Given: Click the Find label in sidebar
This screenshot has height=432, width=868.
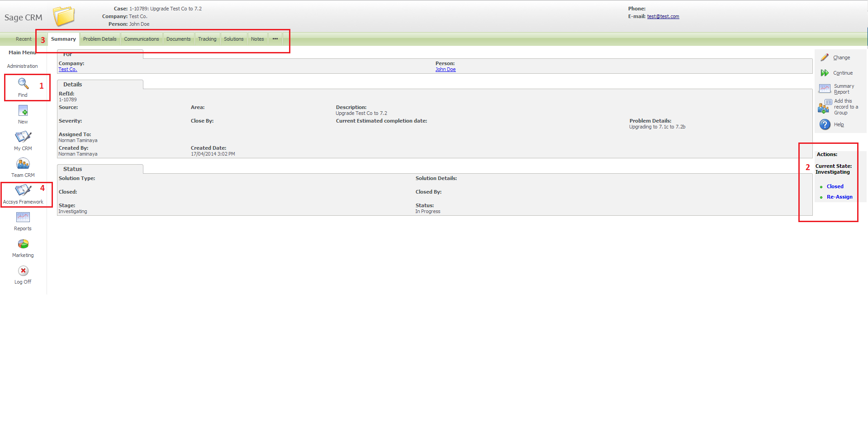Looking at the screenshot, I should click(23, 95).
